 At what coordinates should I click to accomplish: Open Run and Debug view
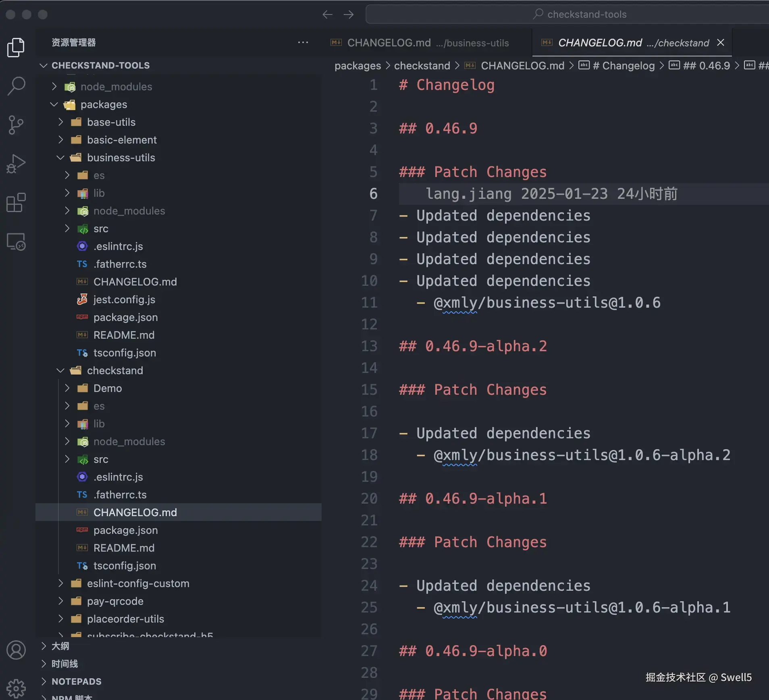pos(16,164)
